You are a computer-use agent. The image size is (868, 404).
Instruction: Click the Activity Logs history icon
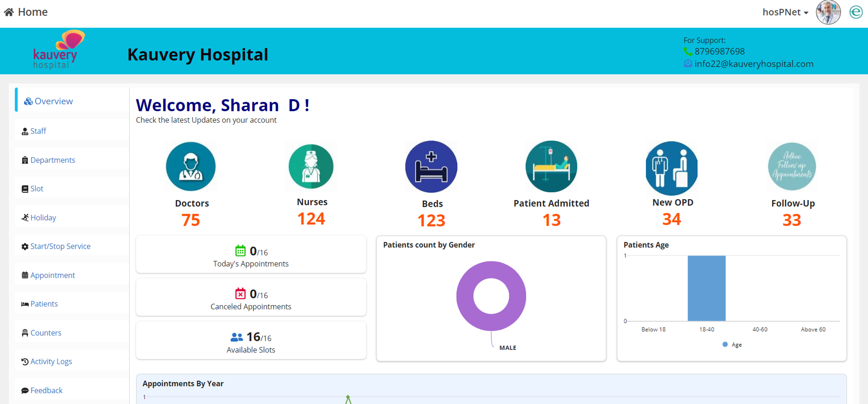[25, 362]
